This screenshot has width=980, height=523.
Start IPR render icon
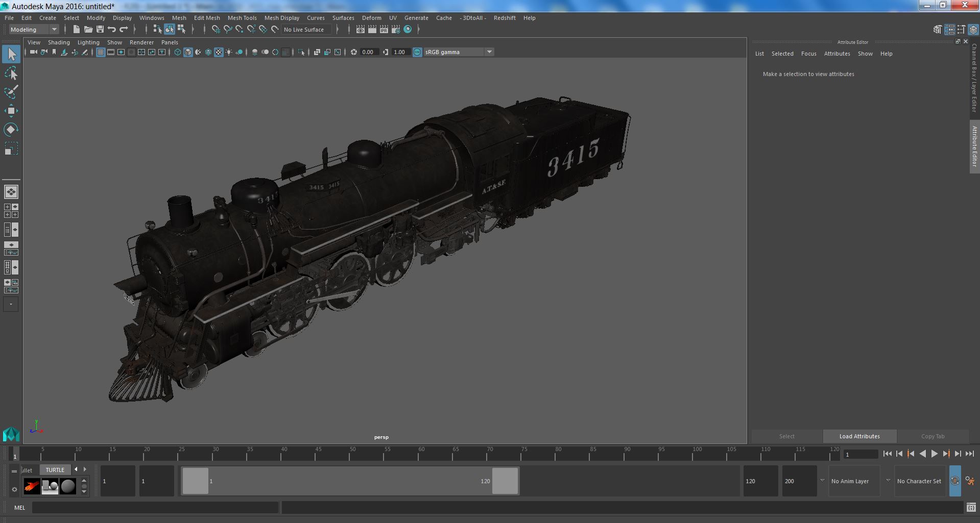[384, 29]
